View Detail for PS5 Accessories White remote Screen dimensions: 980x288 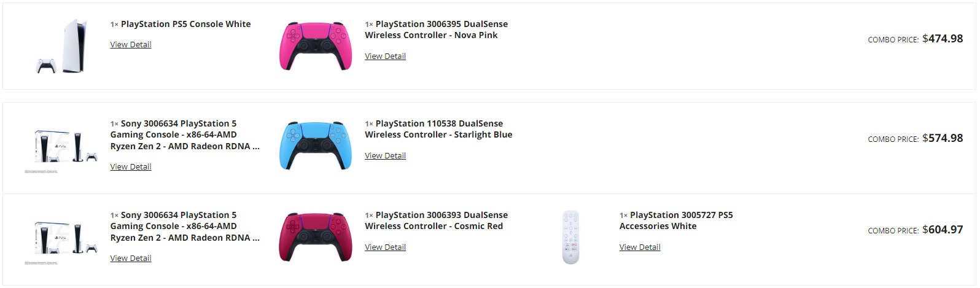click(640, 247)
